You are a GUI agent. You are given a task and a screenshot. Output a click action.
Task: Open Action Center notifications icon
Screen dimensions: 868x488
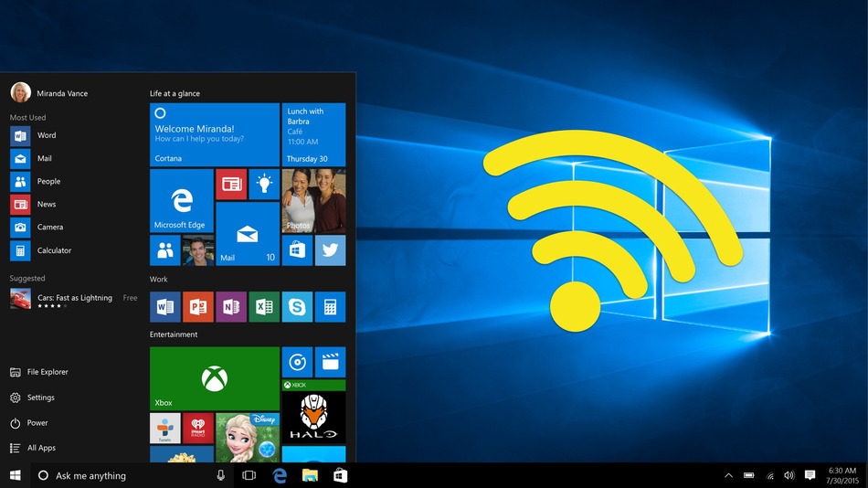(x=810, y=475)
